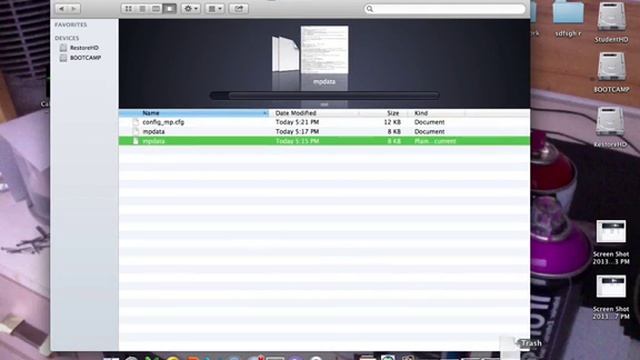Viewport: 640px width, 360px height.
Task: Open the Arrange items dropdown
Action: (215, 9)
